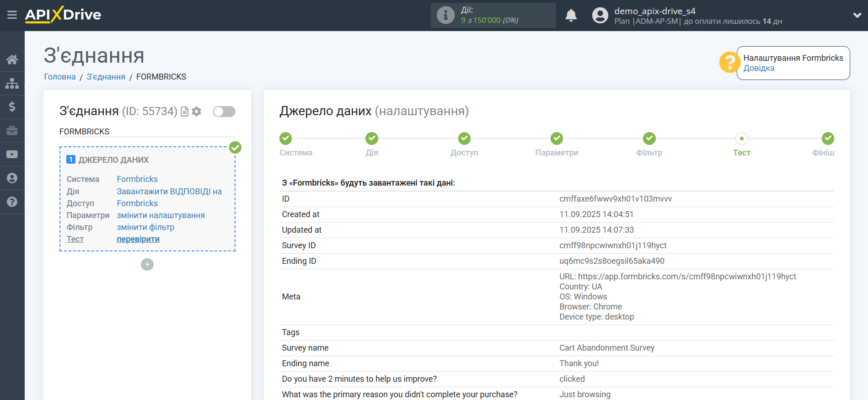Add a new block with plus button

click(x=147, y=265)
